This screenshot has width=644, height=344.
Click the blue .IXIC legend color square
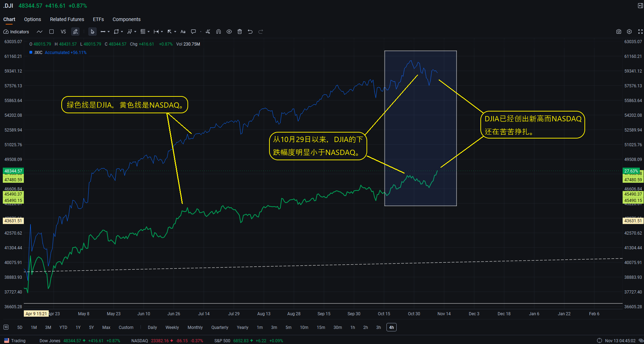tap(31, 52)
